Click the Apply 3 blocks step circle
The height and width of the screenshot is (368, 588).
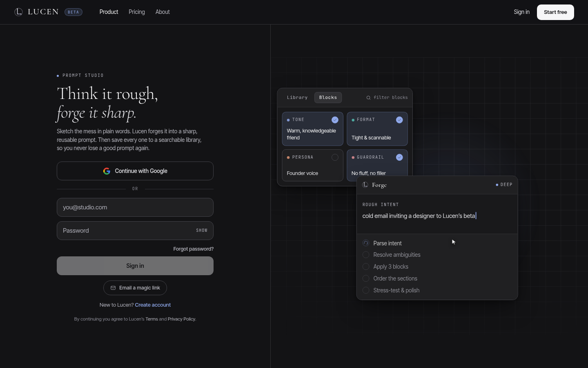[x=366, y=267]
